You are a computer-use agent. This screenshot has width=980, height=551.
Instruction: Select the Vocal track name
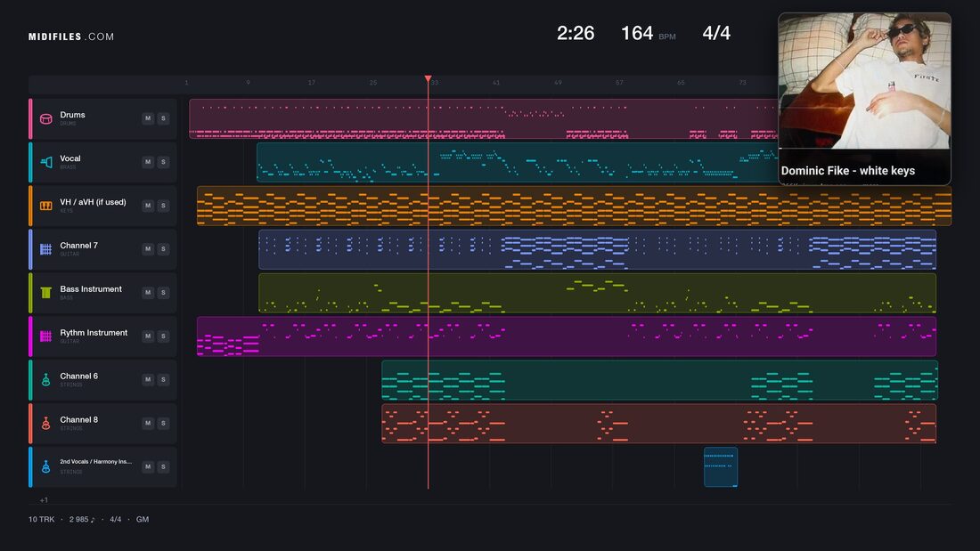pyautogui.click(x=70, y=158)
